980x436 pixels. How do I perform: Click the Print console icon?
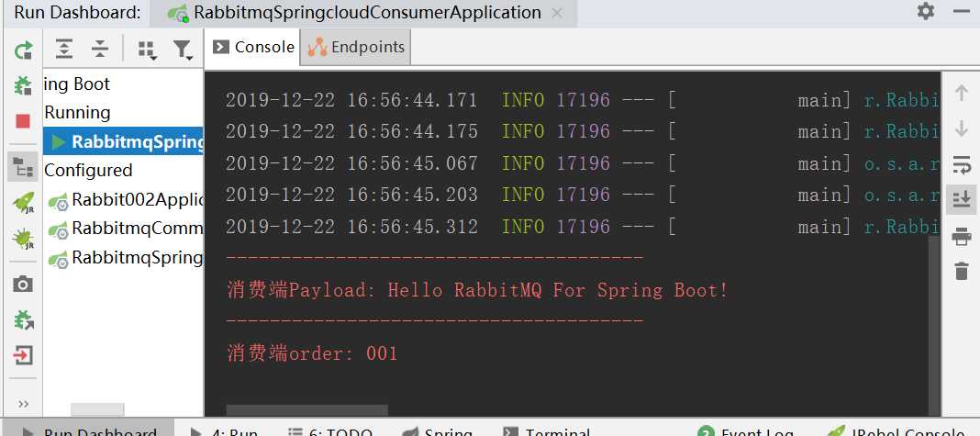[962, 237]
